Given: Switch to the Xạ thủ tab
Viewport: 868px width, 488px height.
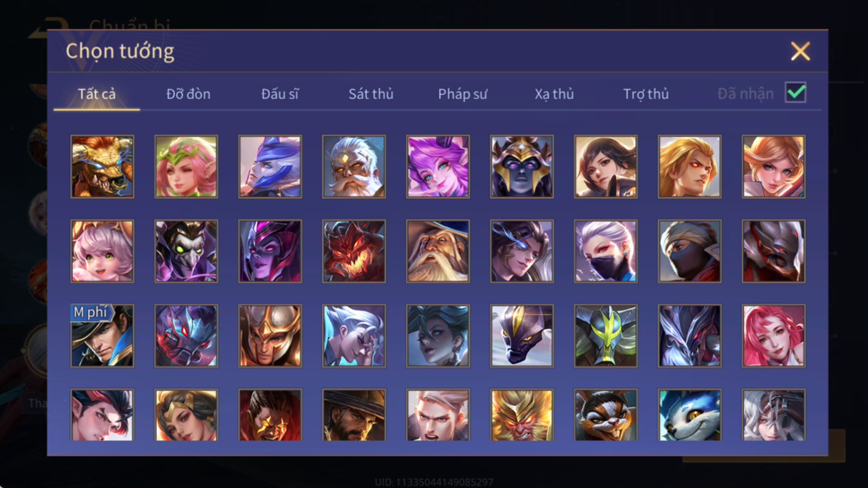Looking at the screenshot, I should (554, 94).
